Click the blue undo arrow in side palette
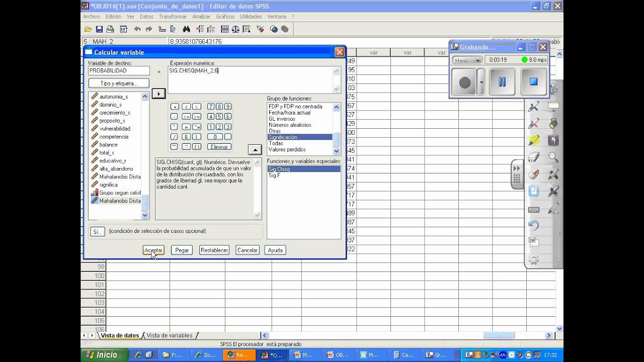 coord(534,226)
